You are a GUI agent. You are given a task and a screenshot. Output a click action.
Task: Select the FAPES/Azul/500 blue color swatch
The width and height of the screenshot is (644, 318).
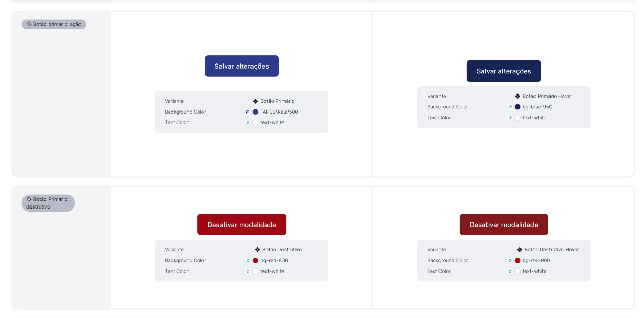pyautogui.click(x=255, y=112)
